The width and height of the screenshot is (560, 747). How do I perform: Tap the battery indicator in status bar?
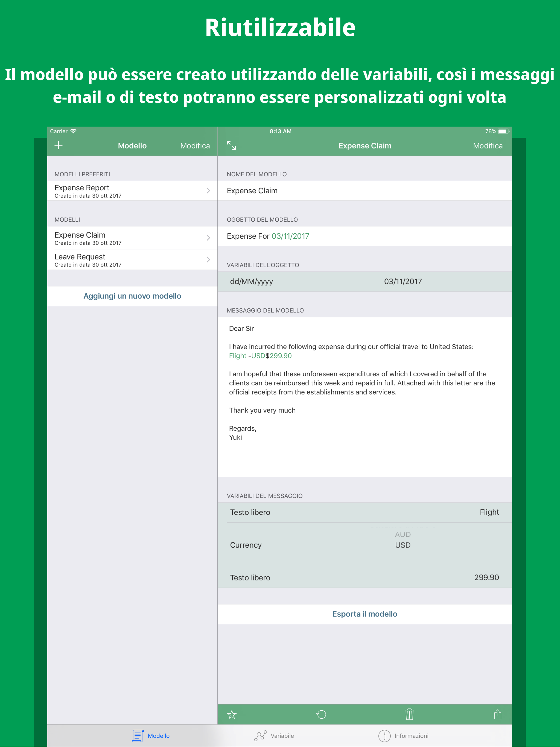coord(503,131)
